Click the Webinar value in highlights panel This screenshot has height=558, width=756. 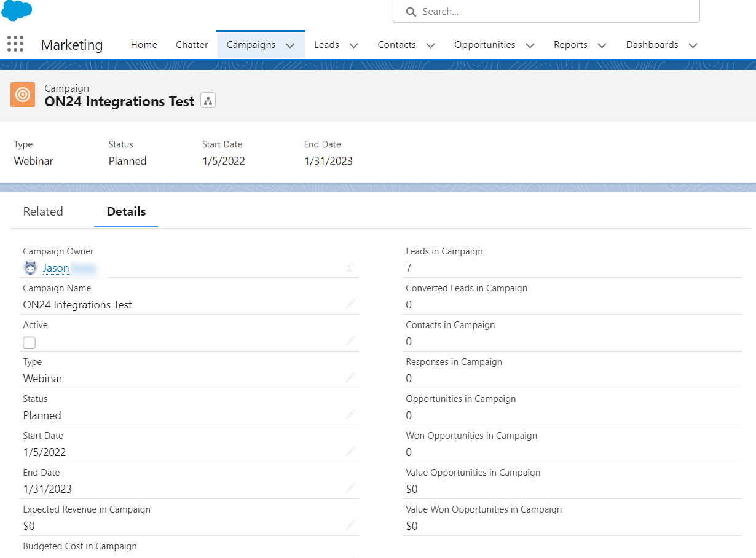33,161
